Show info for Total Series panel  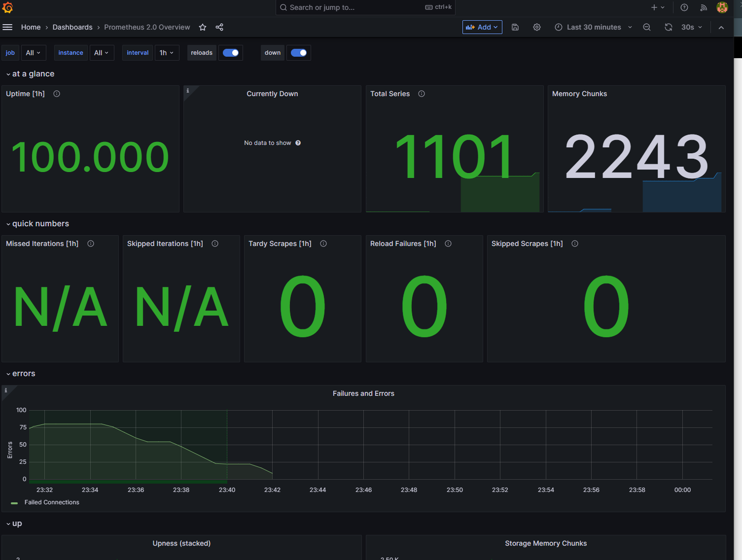click(422, 94)
